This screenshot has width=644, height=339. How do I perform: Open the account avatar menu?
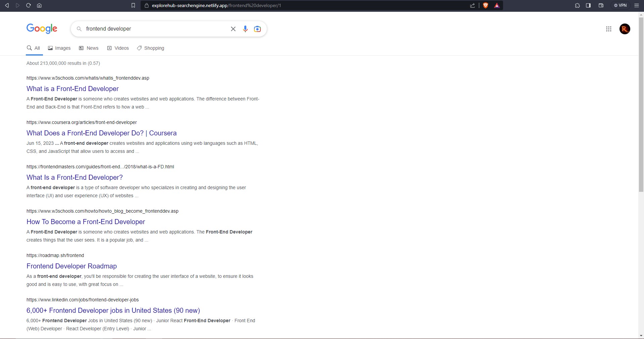click(625, 29)
